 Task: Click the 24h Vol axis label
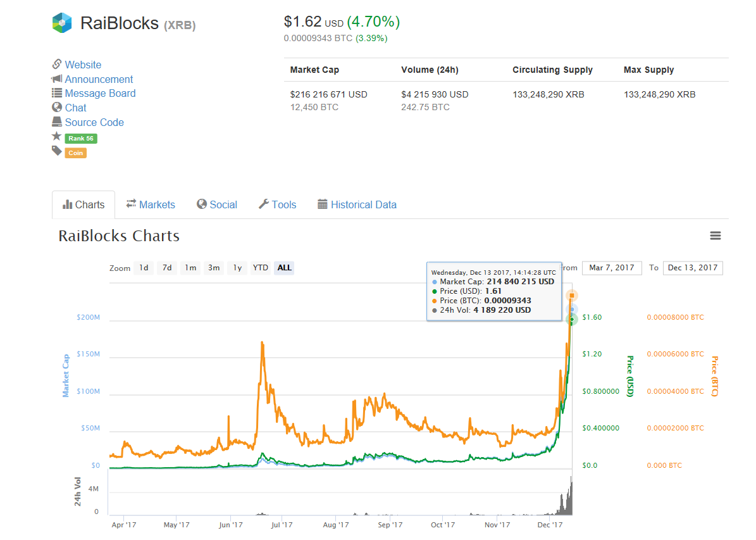78,492
